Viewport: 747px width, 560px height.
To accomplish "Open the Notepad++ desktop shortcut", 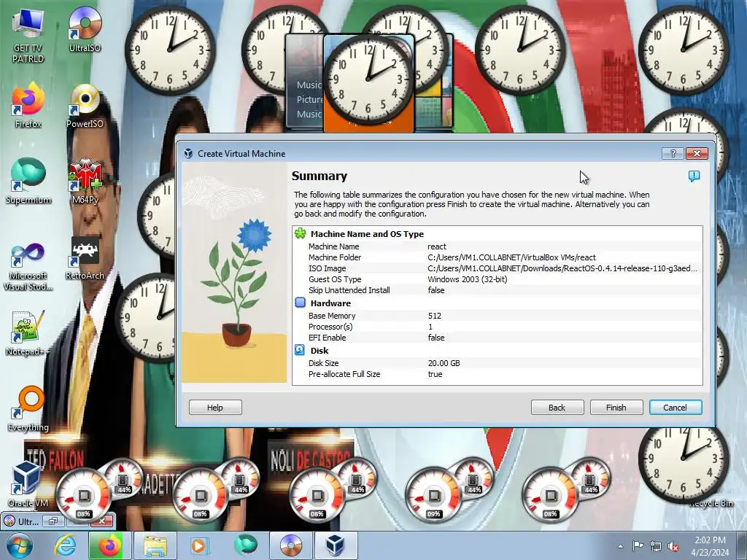I will [x=28, y=333].
